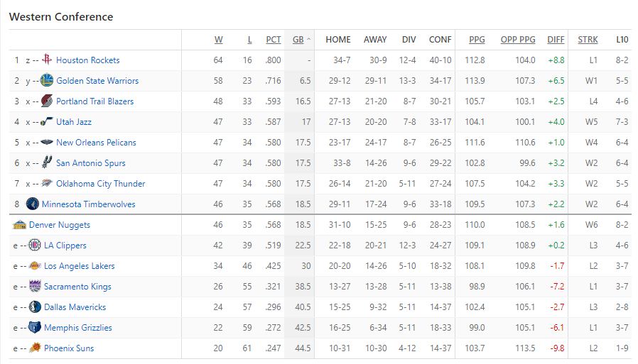Sort standings by GB column

[298, 40]
